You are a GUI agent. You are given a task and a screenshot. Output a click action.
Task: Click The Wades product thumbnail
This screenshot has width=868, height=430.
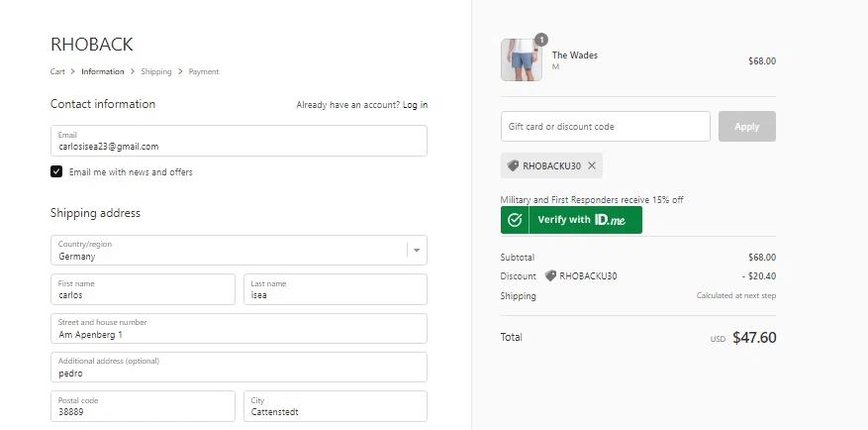521,60
